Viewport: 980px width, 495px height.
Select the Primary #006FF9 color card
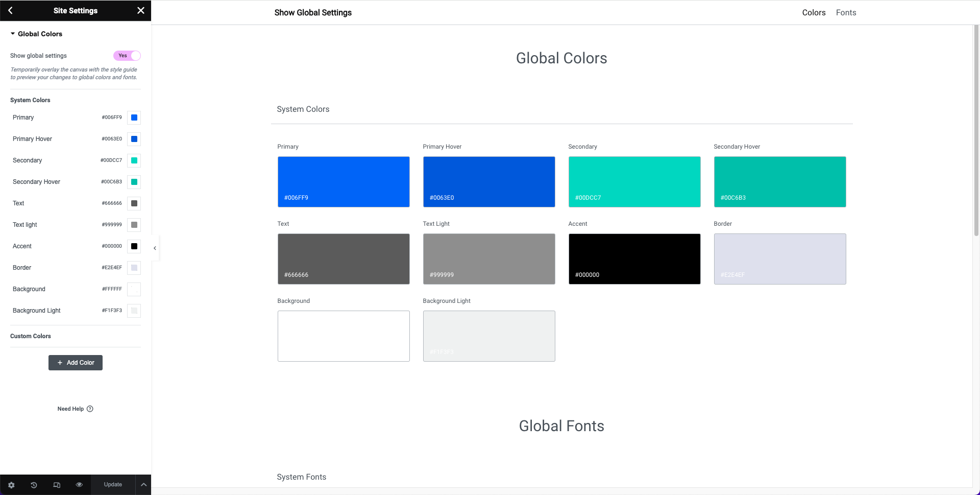point(344,182)
